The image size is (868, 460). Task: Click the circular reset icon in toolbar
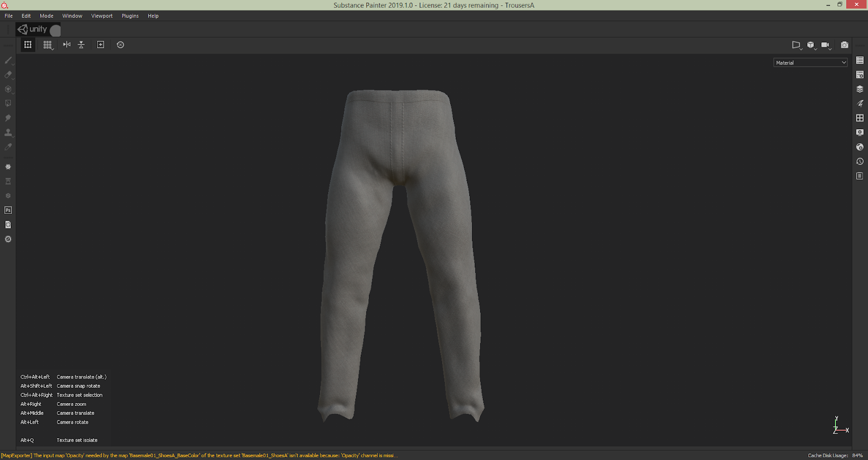pos(120,44)
